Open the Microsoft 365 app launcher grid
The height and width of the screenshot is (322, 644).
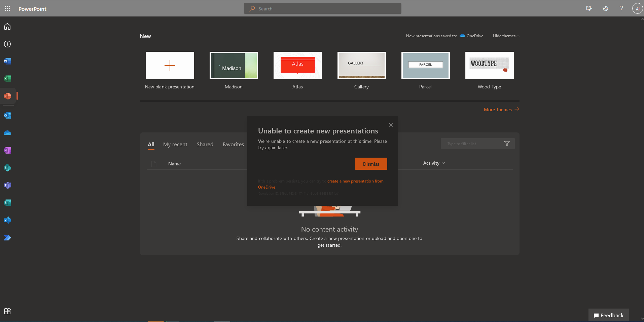tap(7, 8)
